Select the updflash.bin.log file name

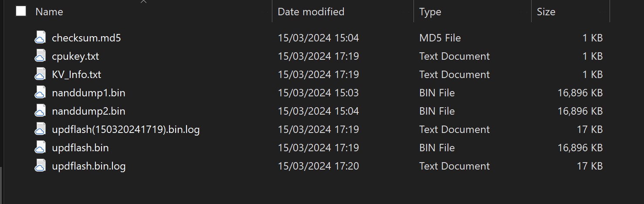click(88, 166)
